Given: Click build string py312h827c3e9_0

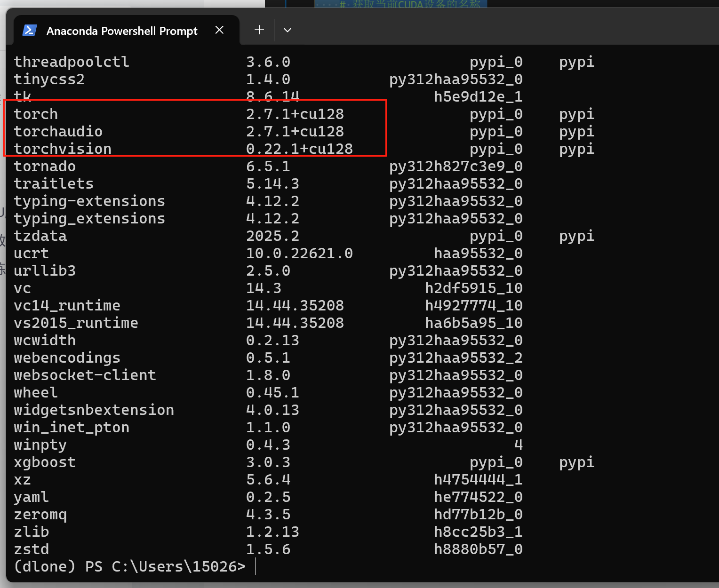Looking at the screenshot, I should tap(456, 167).
